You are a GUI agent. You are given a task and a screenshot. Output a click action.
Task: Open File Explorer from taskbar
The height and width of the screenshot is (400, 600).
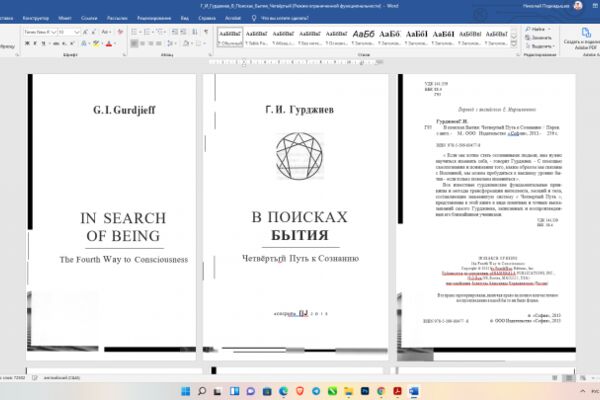click(x=349, y=391)
